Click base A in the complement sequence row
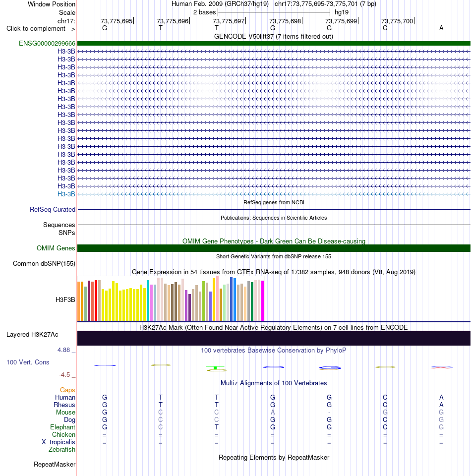The height and width of the screenshot is (476, 471). coord(441,28)
